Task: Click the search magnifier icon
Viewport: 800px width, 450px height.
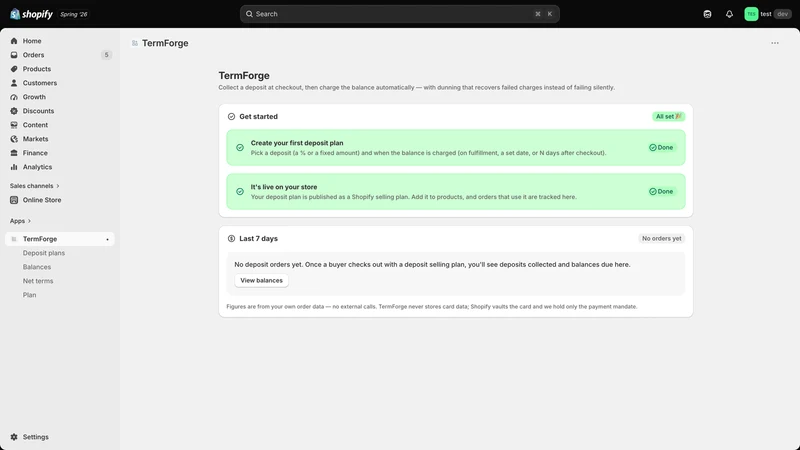Action: point(249,14)
